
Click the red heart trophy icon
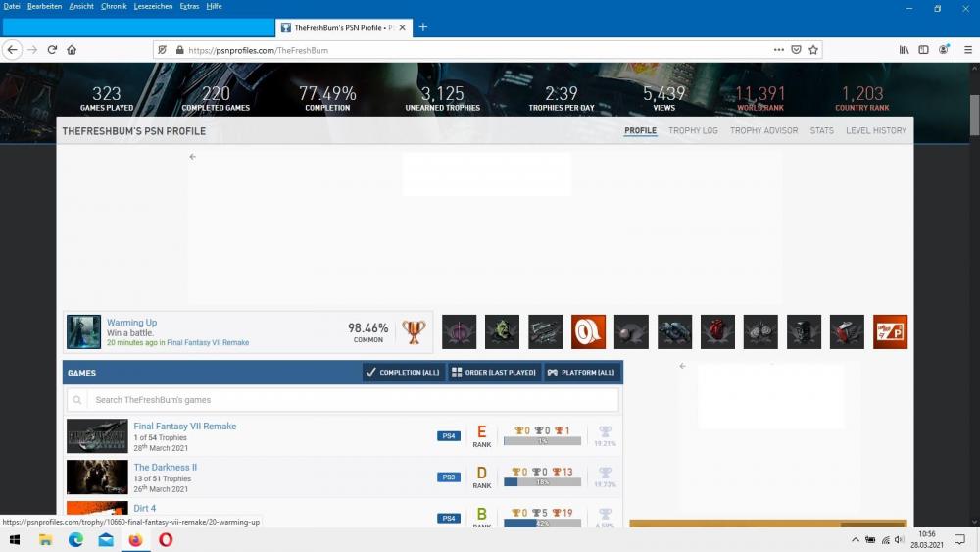click(x=717, y=331)
